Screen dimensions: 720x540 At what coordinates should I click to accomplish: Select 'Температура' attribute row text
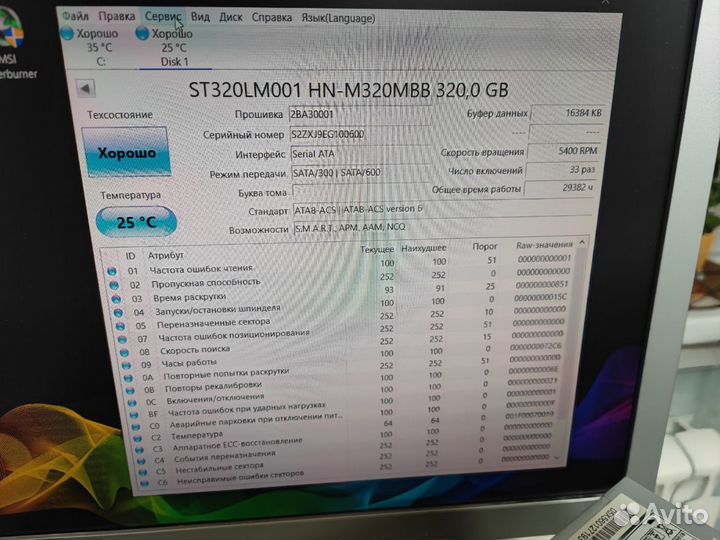point(197,435)
